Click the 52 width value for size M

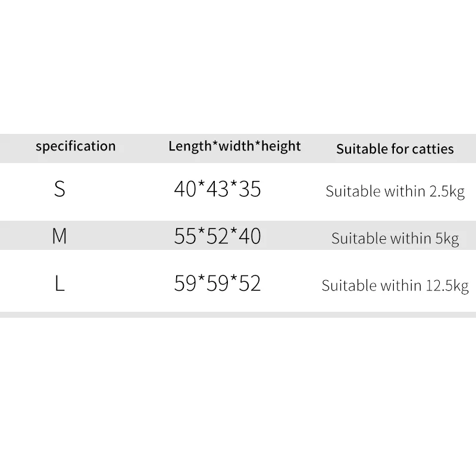[217, 237]
